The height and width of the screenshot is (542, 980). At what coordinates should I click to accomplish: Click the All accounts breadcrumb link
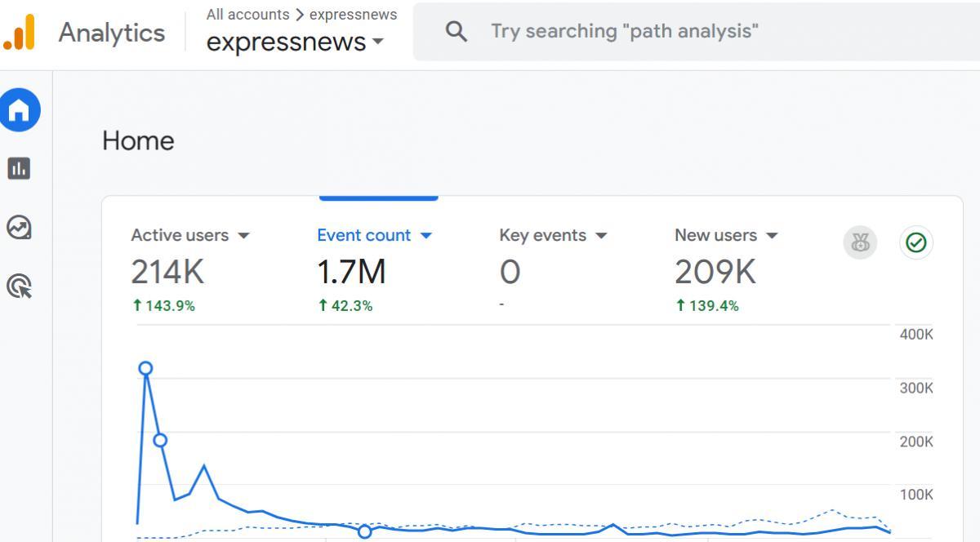pyautogui.click(x=247, y=15)
